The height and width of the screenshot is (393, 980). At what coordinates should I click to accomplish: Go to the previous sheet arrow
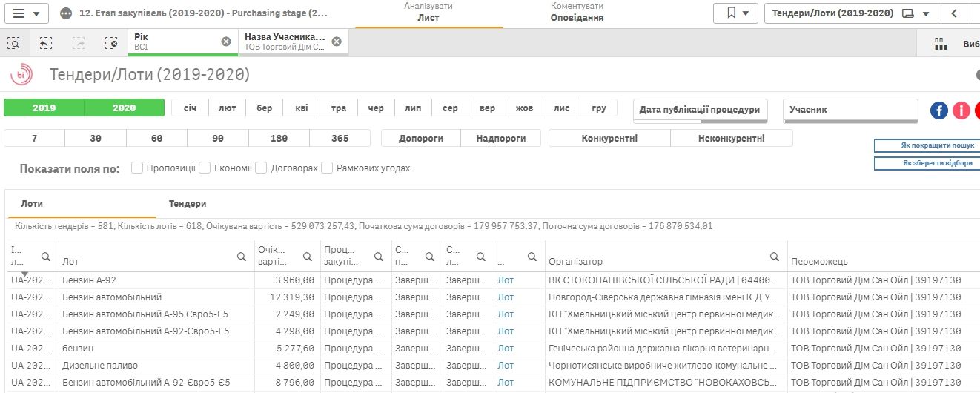click(x=954, y=13)
